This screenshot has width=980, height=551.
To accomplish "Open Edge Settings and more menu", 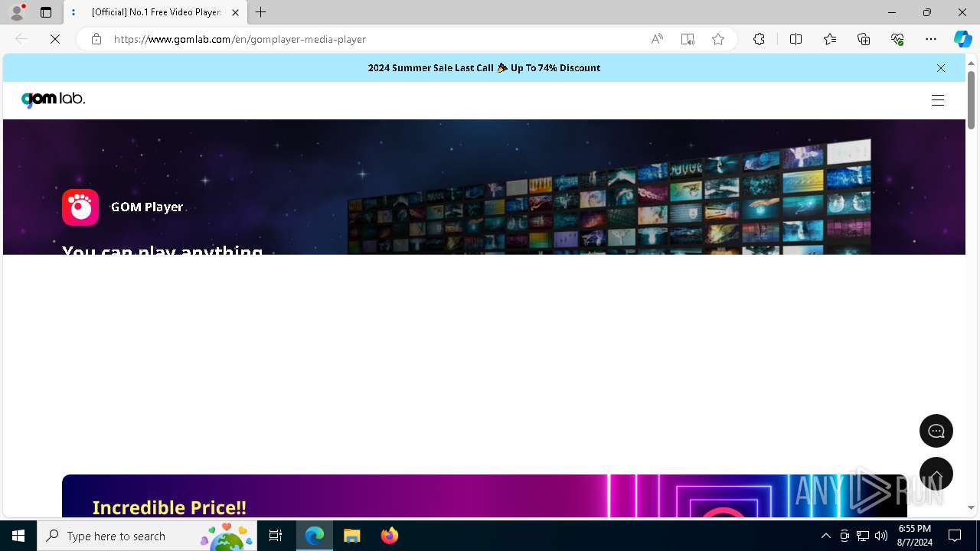I will pyautogui.click(x=931, y=39).
